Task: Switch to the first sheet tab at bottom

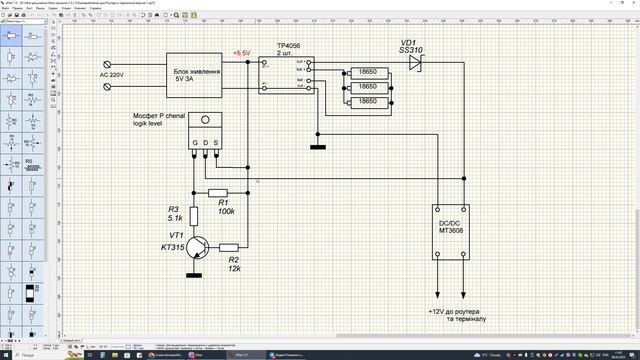Action: [71, 340]
